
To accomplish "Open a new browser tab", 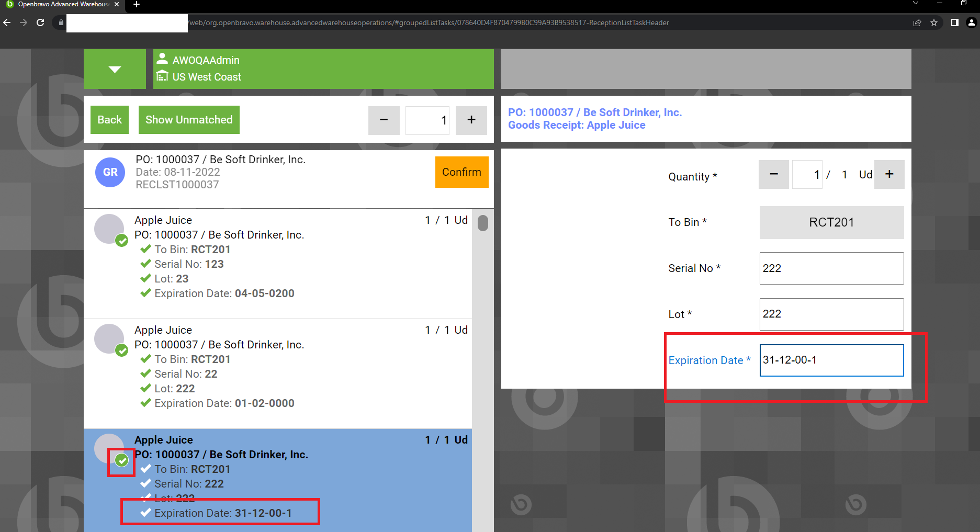I will [137, 5].
